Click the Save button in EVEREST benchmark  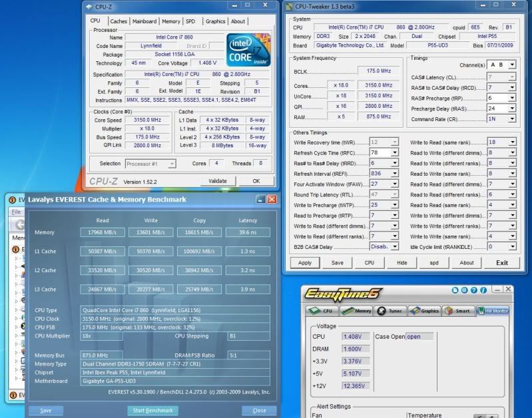click(x=46, y=411)
